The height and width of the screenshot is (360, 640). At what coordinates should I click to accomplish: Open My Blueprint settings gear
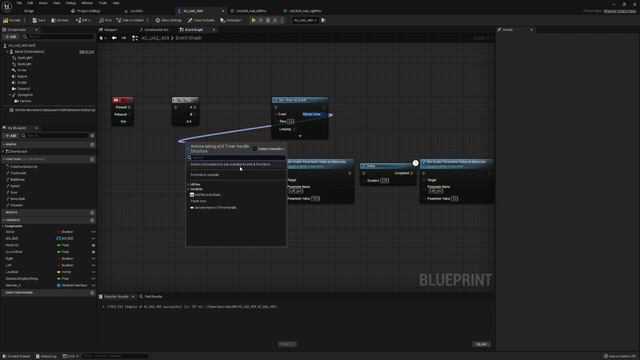pyautogui.click(x=92, y=136)
